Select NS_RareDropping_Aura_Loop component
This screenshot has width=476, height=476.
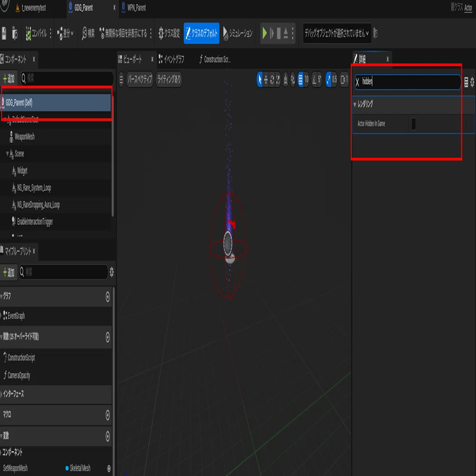tap(38, 205)
